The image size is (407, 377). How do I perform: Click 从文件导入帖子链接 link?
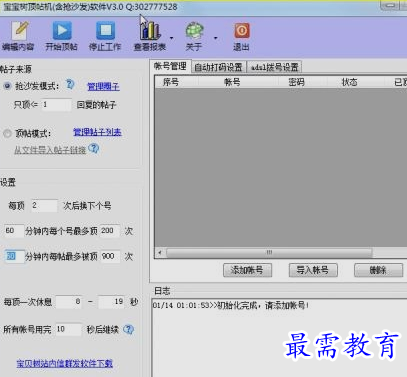tap(50, 150)
